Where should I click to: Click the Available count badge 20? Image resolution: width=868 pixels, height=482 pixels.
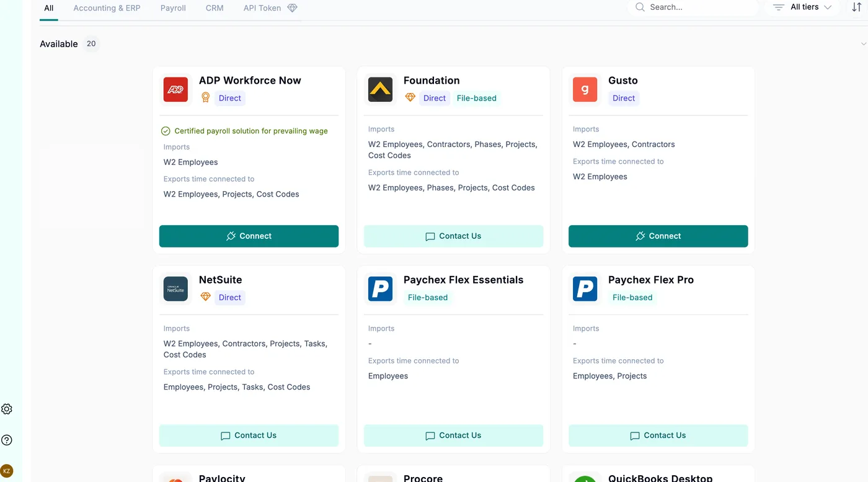point(91,44)
